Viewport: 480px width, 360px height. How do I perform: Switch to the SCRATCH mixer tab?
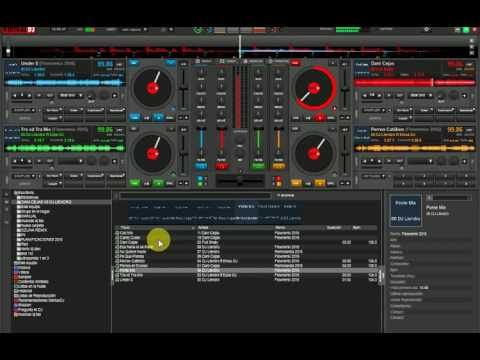(253, 61)
